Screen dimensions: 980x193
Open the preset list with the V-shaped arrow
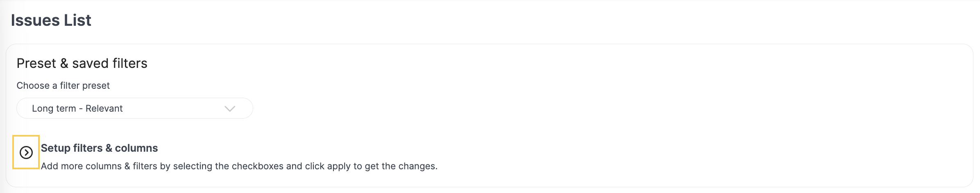230,109
